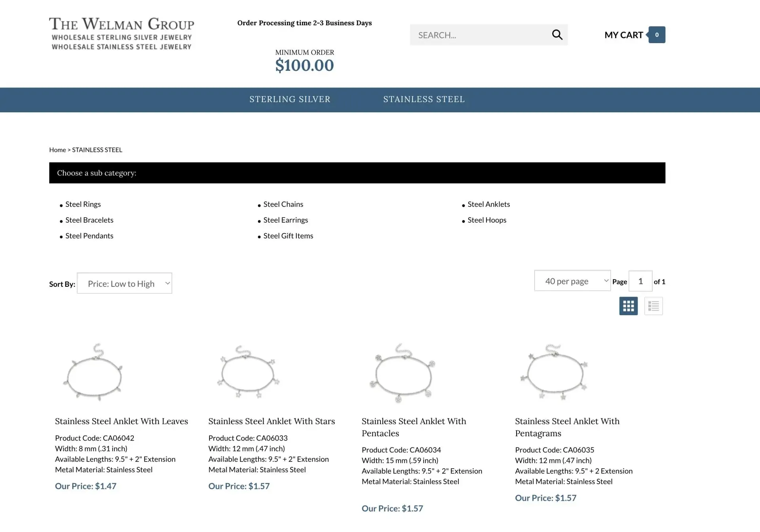Image resolution: width=760 pixels, height=532 pixels.
Task: Focus the search input field
Action: (x=481, y=35)
